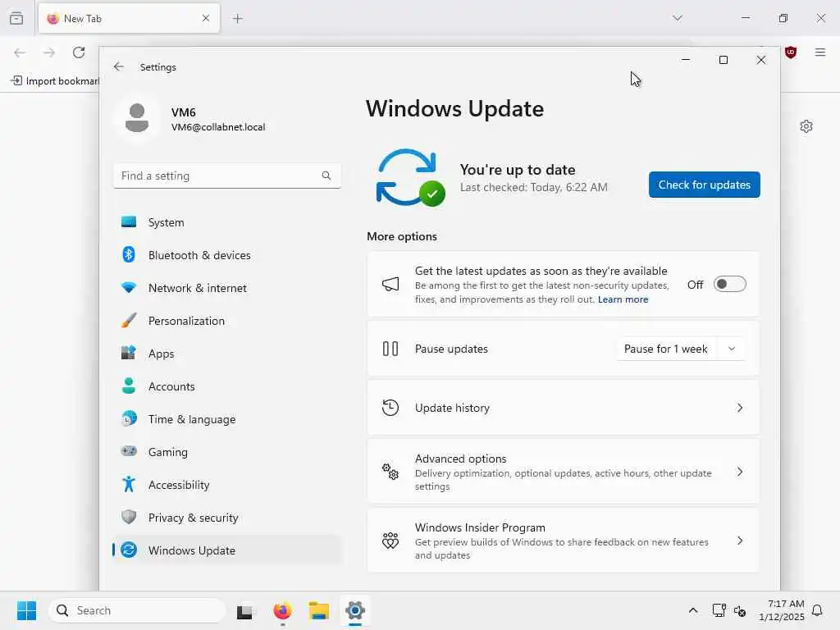
Task: Select Time & language text in sidebar
Action: point(192,419)
